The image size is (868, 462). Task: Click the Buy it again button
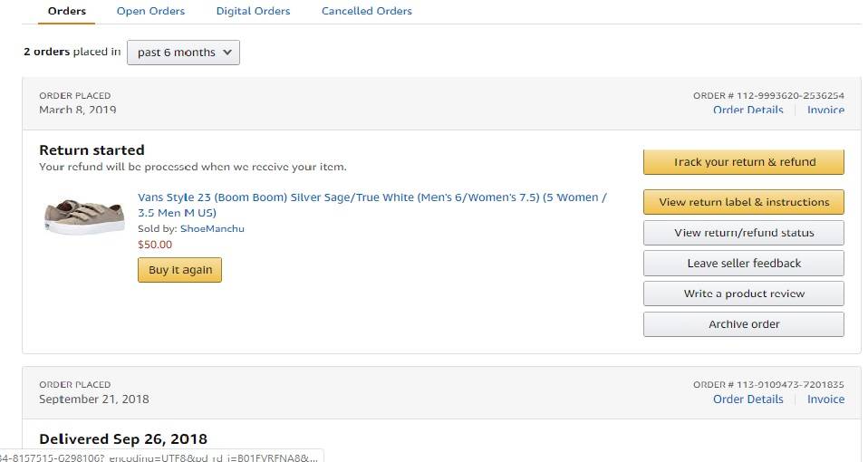click(x=180, y=270)
